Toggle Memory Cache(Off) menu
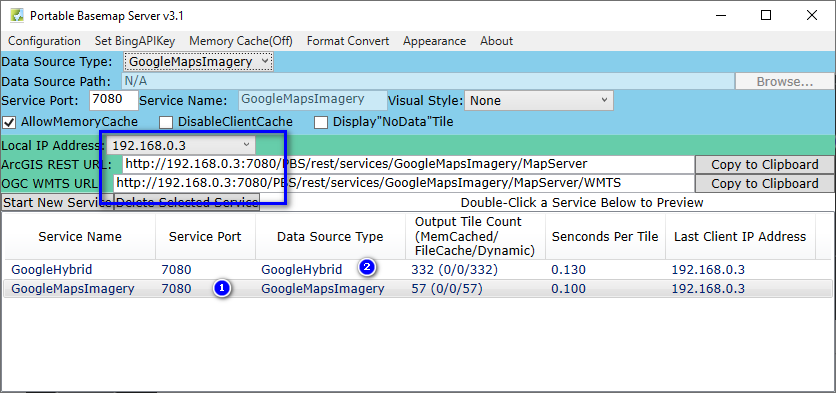The height and width of the screenshot is (393, 836). point(241,41)
